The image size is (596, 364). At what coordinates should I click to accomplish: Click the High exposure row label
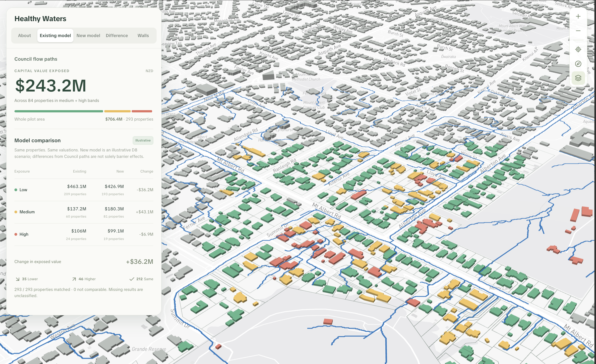[x=24, y=234]
